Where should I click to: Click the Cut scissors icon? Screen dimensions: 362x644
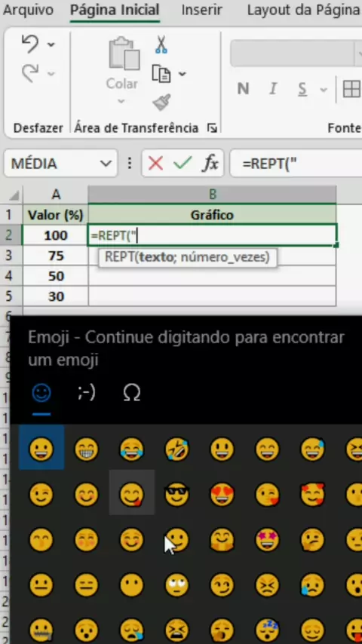coord(161,44)
